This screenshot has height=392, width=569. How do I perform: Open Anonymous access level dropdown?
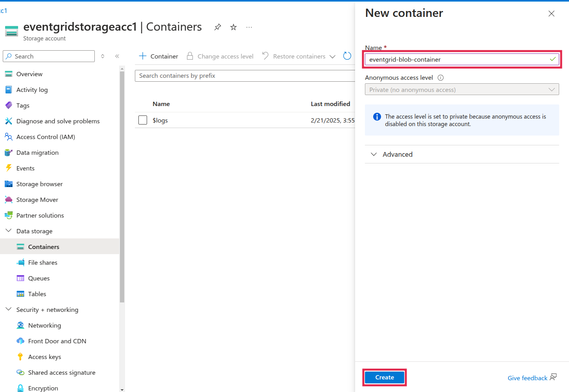pyautogui.click(x=462, y=90)
